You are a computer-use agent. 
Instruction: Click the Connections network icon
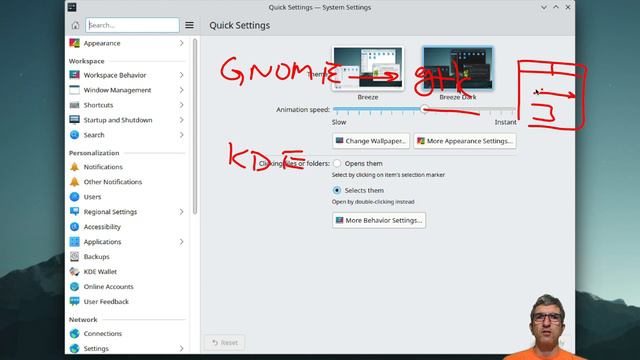click(x=74, y=333)
